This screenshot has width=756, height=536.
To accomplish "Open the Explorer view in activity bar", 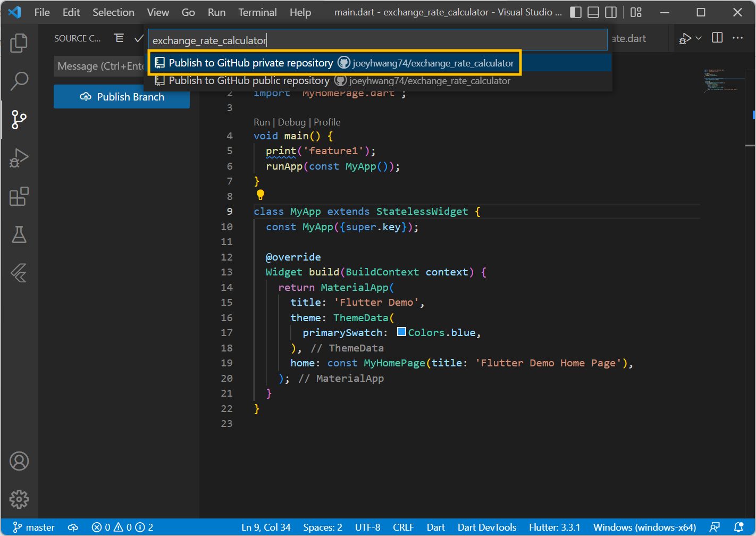I will pos(19,43).
